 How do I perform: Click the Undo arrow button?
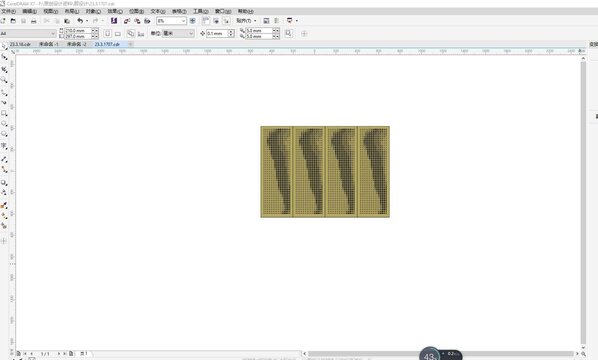[x=80, y=21]
